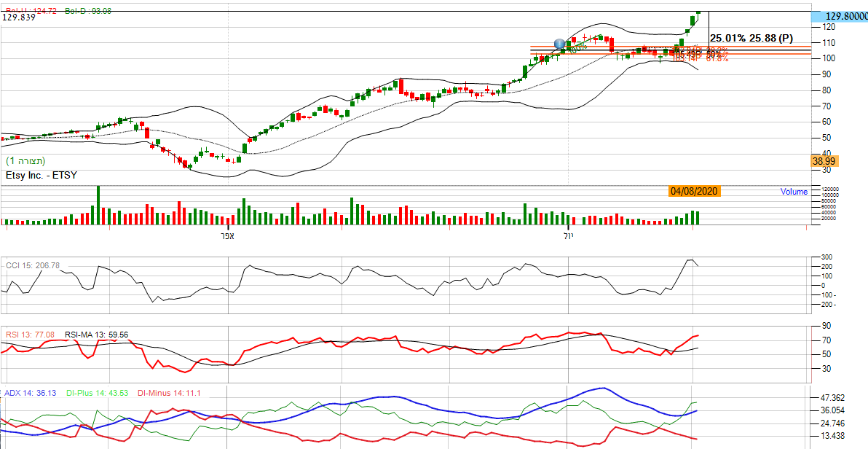The height and width of the screenshot is (449, 868).
Task: Click the blue Volume label
Action: pyautogui.click(x=794, y=192)
